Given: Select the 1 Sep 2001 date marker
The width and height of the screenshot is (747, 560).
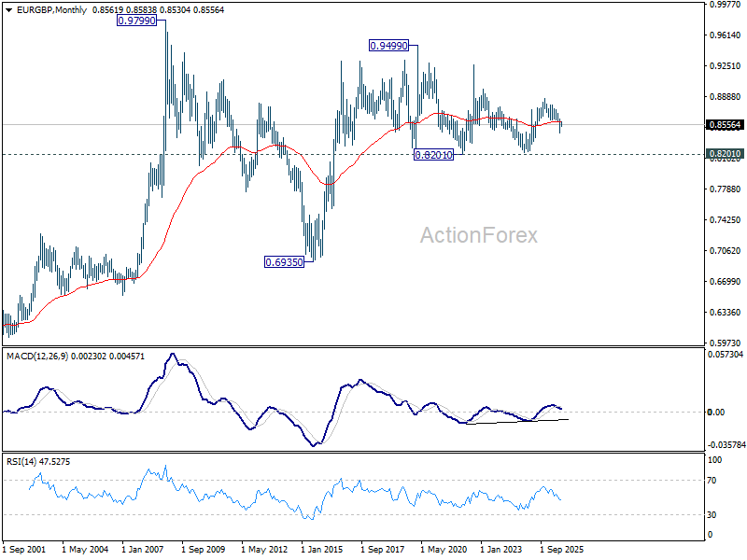Looking at the screenshot, I should click(24, 550).
